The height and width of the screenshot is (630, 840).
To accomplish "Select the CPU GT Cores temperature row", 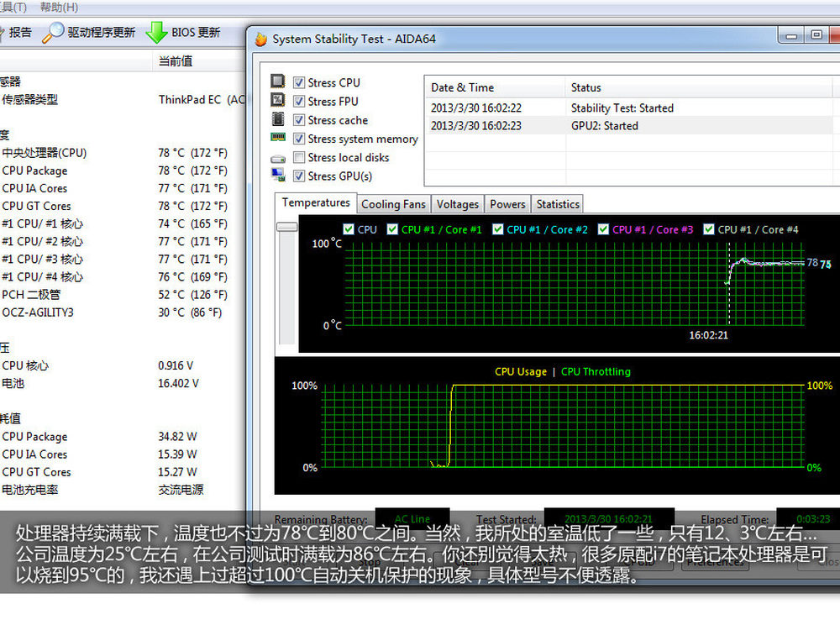I will pos(123,206).
